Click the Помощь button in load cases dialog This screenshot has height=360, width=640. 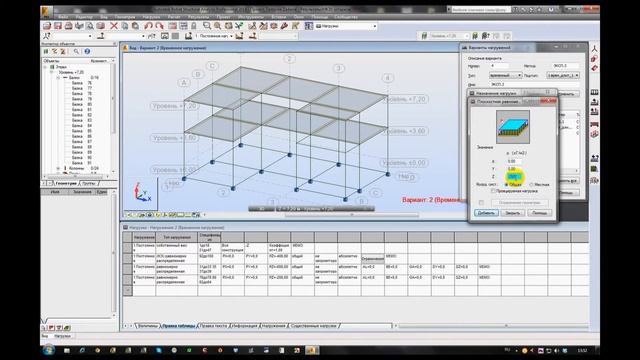pos(566,193)
